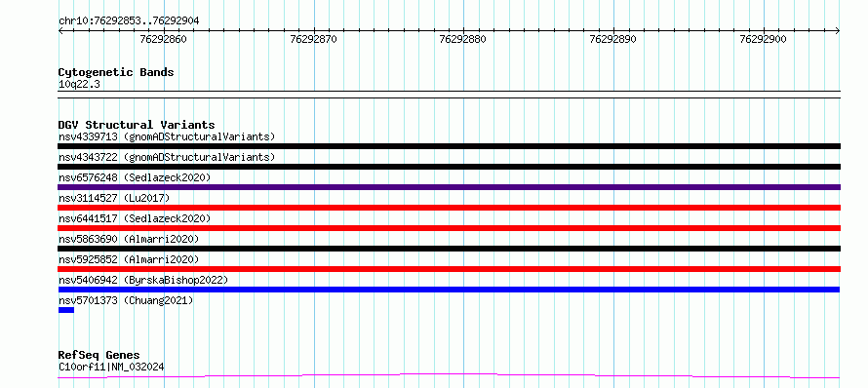Open the nsv5406942 (ByrskaBishop2022) label

142,280
